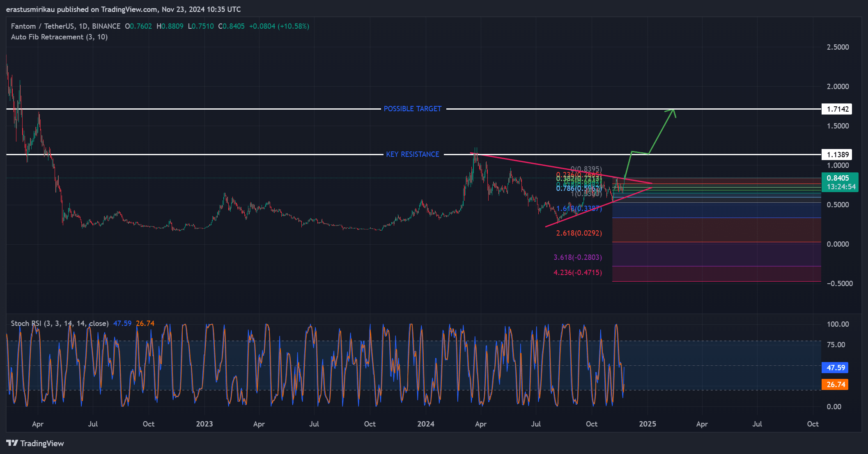Click the Fib level label '2.618(0.0292)'
868x454 pixels.
coord(579,233)
